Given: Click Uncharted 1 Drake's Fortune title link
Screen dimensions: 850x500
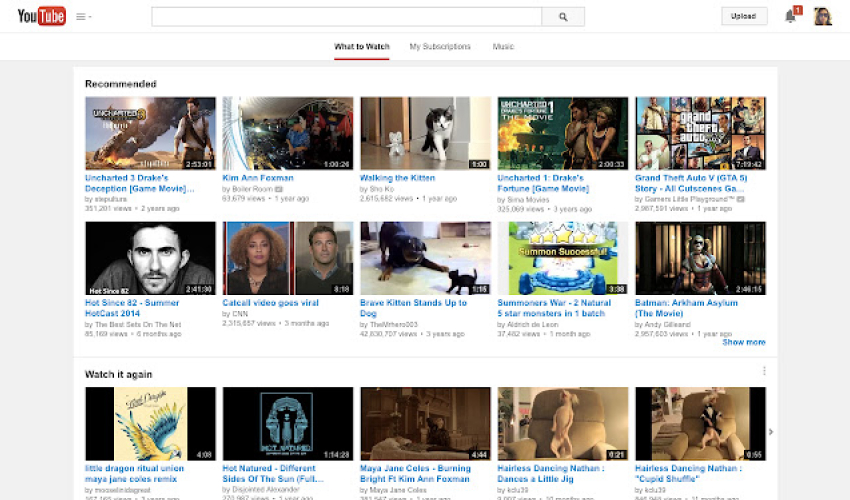Looking at the screenshot, I should [543, 183].
